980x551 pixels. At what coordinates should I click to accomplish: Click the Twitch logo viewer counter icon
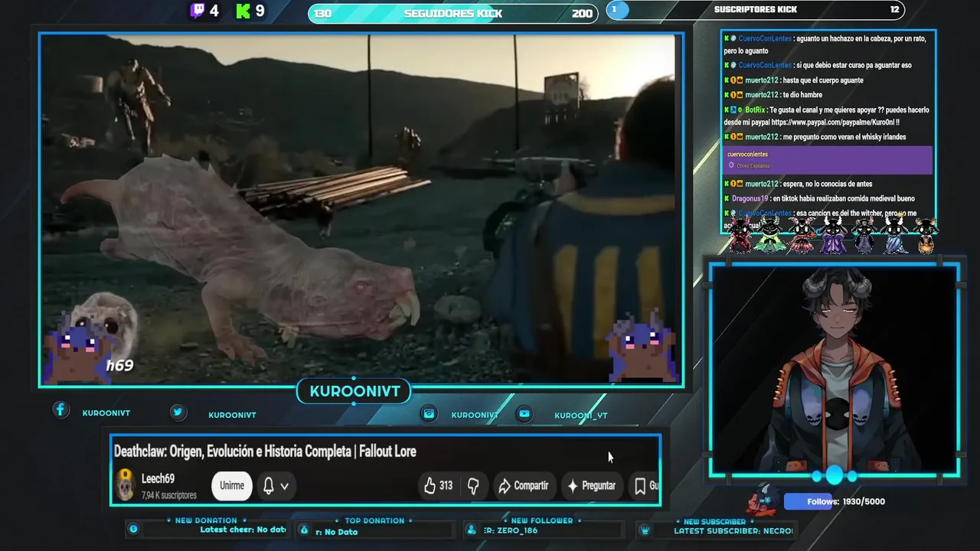coord(198,11)
